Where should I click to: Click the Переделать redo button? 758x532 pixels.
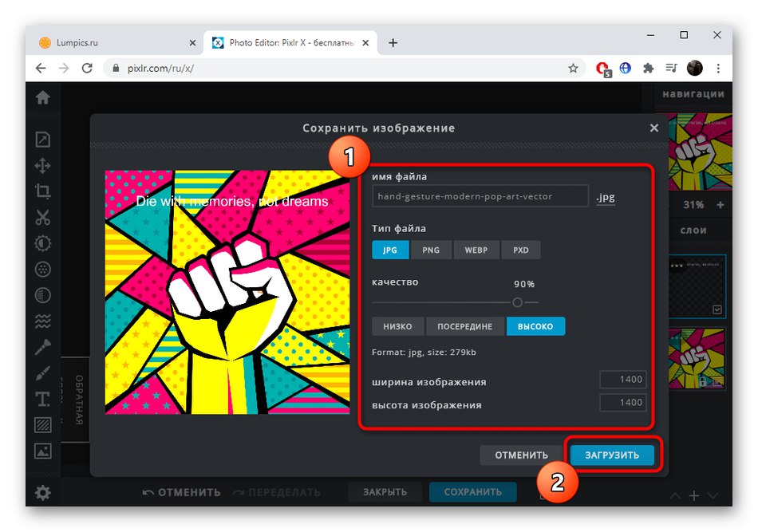click(x=277, y=492)
